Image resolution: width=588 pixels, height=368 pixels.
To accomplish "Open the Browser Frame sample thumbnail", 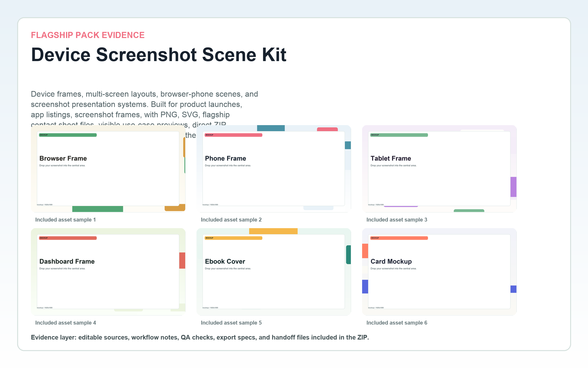I will 108,169.
